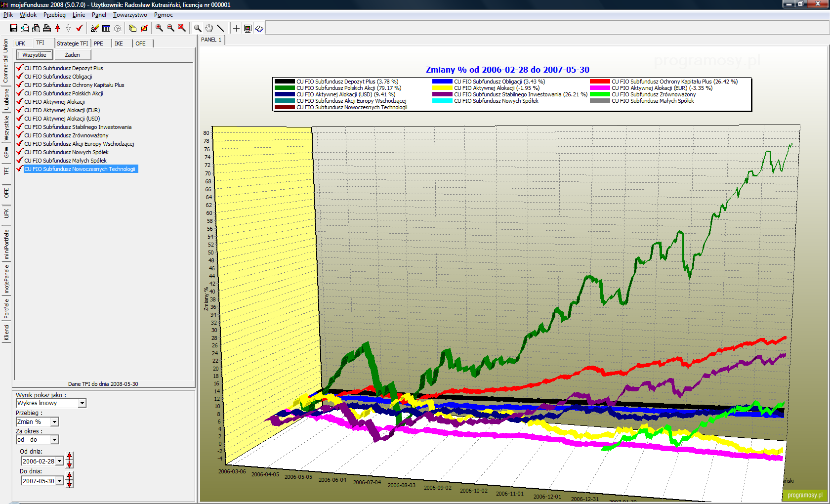Click the monitor screen toolbar icon
This screenshot has height=504, width=830.
coord(248,28)
